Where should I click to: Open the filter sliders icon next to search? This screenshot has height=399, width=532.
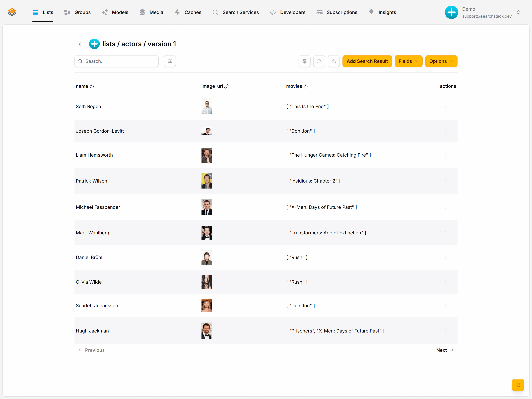170,61
